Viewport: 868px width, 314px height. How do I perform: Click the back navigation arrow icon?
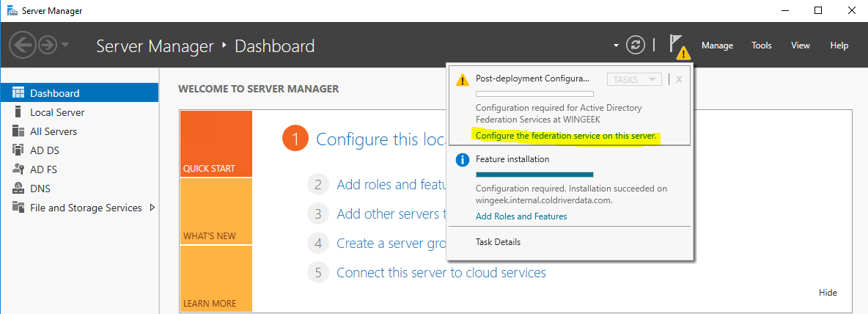point(23,45)
